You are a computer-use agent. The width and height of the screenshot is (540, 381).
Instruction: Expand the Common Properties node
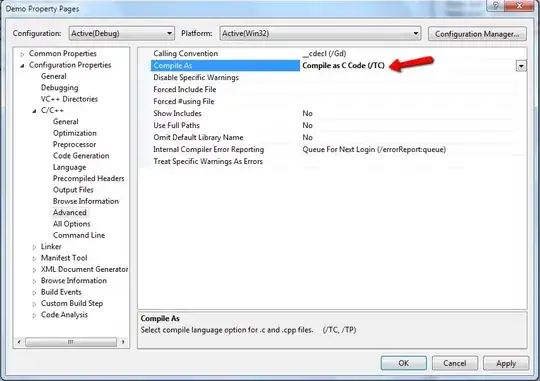coord(22,54)
